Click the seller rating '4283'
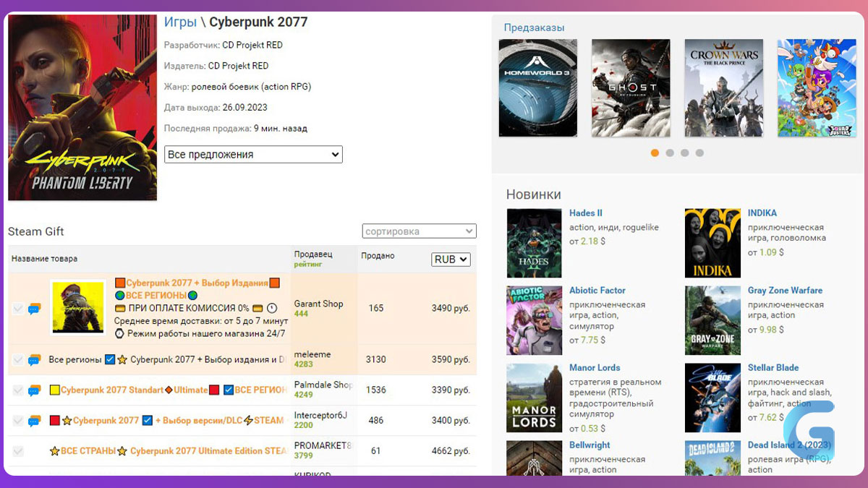The image size is (868, 488). click(303, 364)
